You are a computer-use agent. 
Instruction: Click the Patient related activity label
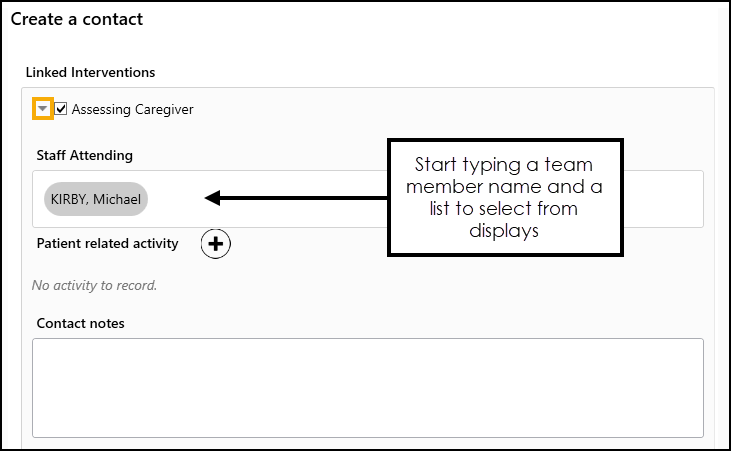[107, 243]
